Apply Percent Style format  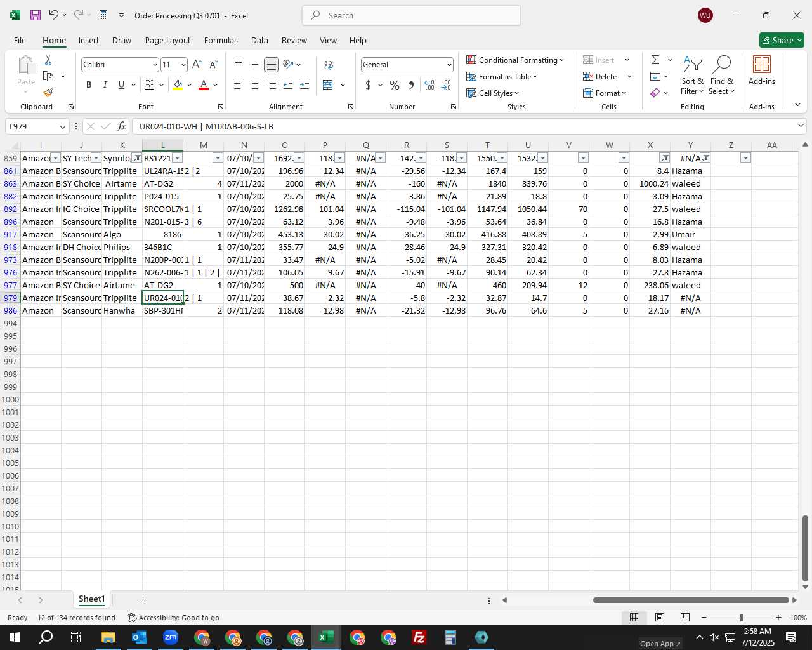coord(395,84)
